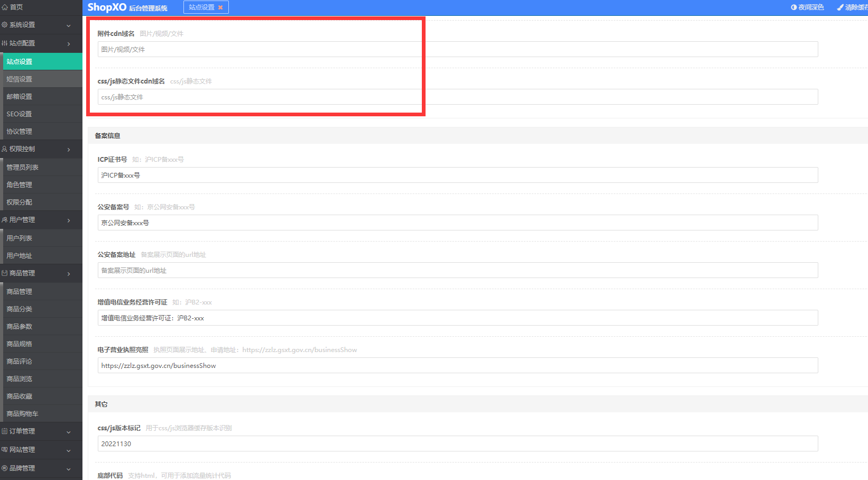Screen dimensions: 868x480
Task: Click the 清除缓存 button
Action: (852, 7)
